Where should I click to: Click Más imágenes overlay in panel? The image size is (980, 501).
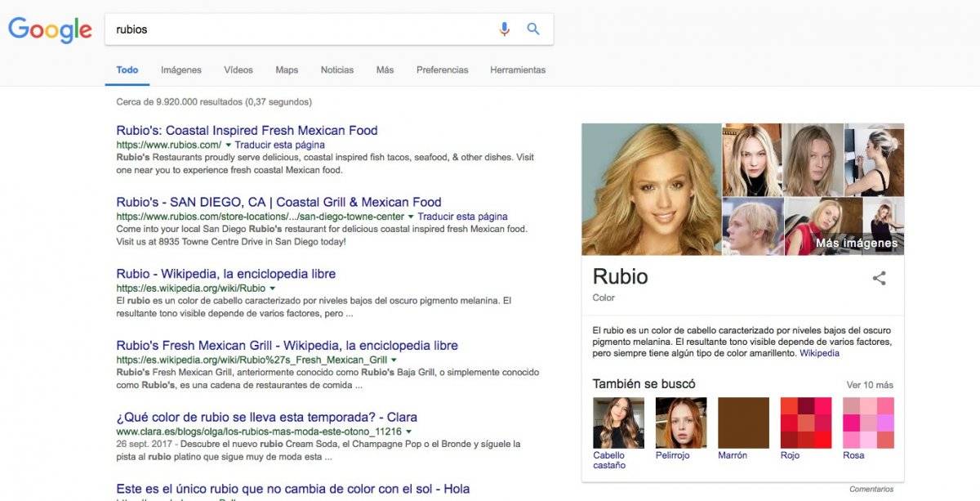click(x=856, y=243)
